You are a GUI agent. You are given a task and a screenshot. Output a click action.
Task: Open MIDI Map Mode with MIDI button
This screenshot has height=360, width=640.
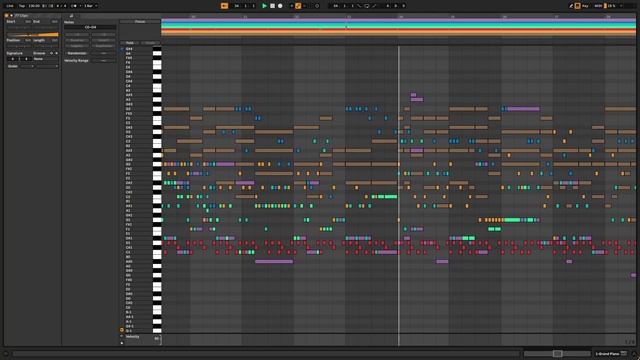[598, 6]
